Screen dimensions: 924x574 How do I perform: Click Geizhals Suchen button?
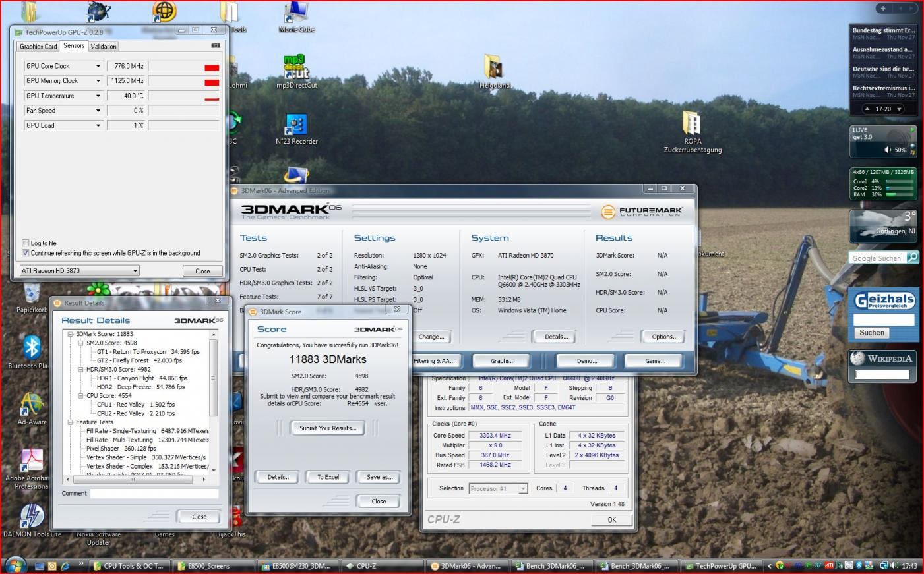point(871,333)
